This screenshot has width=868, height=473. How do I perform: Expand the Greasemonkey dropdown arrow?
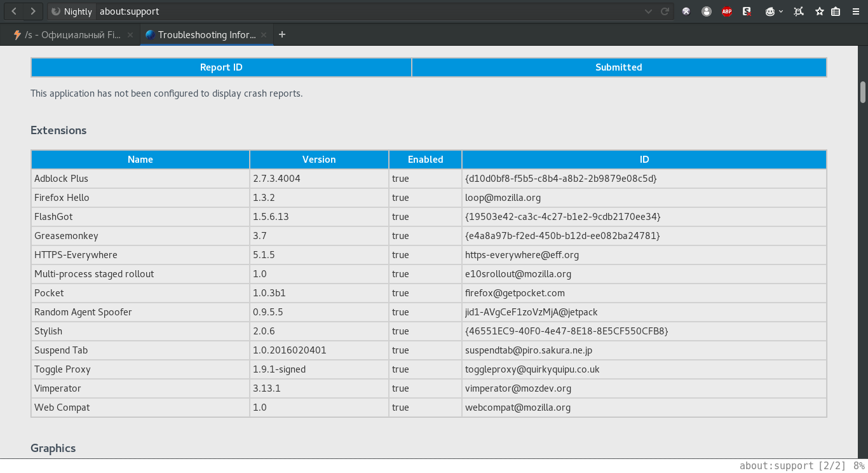pos(781,11)
